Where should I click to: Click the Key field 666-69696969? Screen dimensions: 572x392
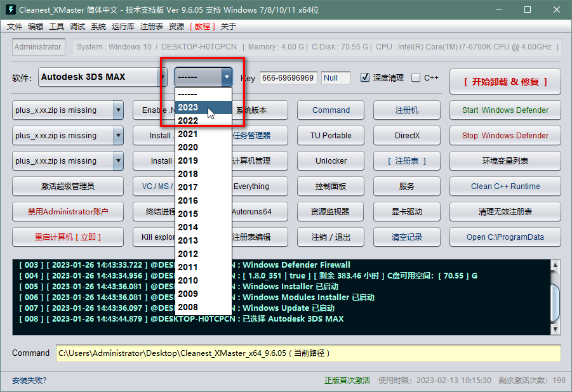[x=288, y=77]
